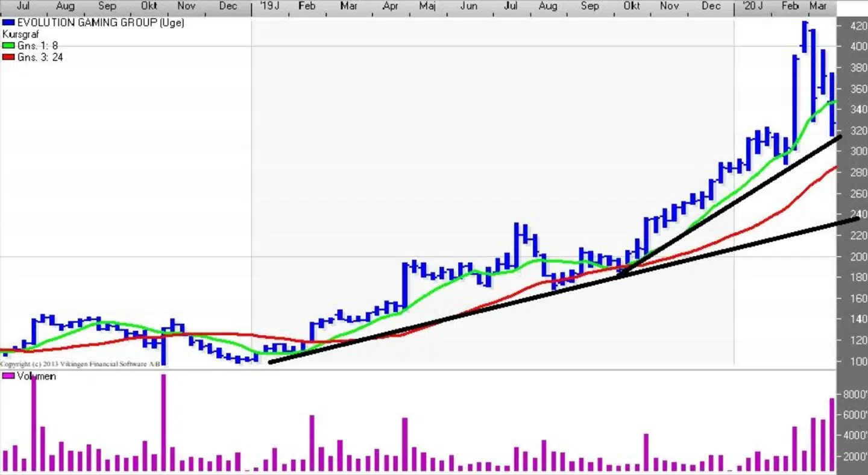This screenshot has height=475, width=868.
Task: Click the 8000' volume axis label
Action: (854, 395)
